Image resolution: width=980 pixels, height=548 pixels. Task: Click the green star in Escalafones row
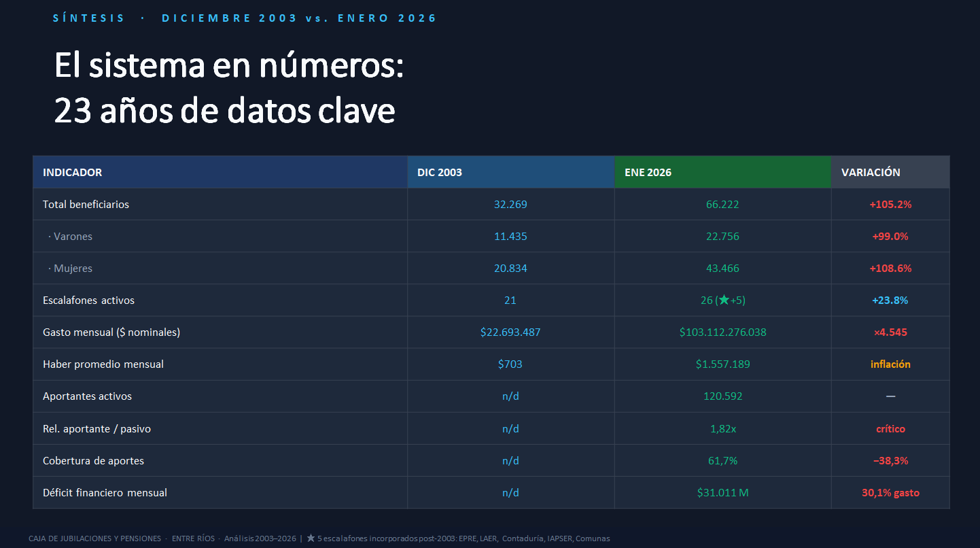[724, 301]
